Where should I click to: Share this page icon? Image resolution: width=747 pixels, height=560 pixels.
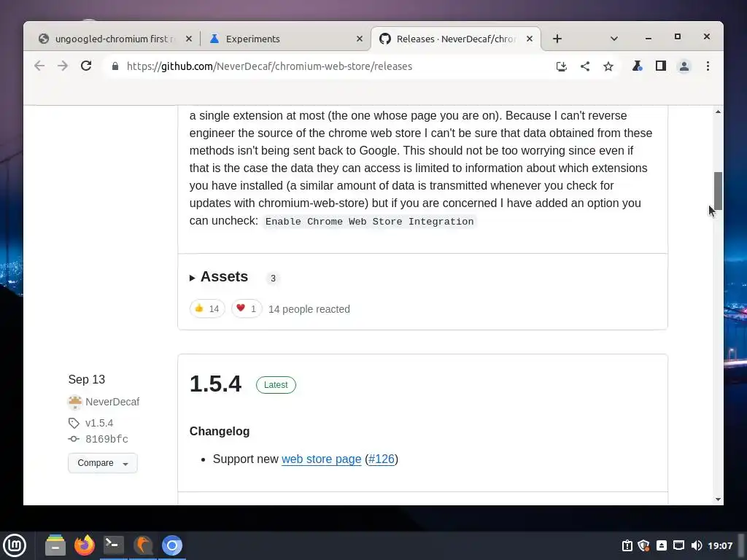(x=585, y=66)
